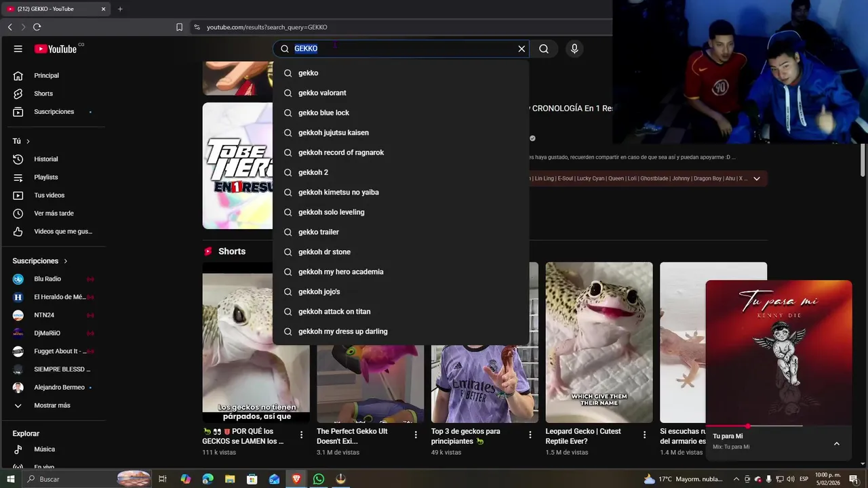
Task: Open Microsoft Edge from the taskbar
Action: 208,479
